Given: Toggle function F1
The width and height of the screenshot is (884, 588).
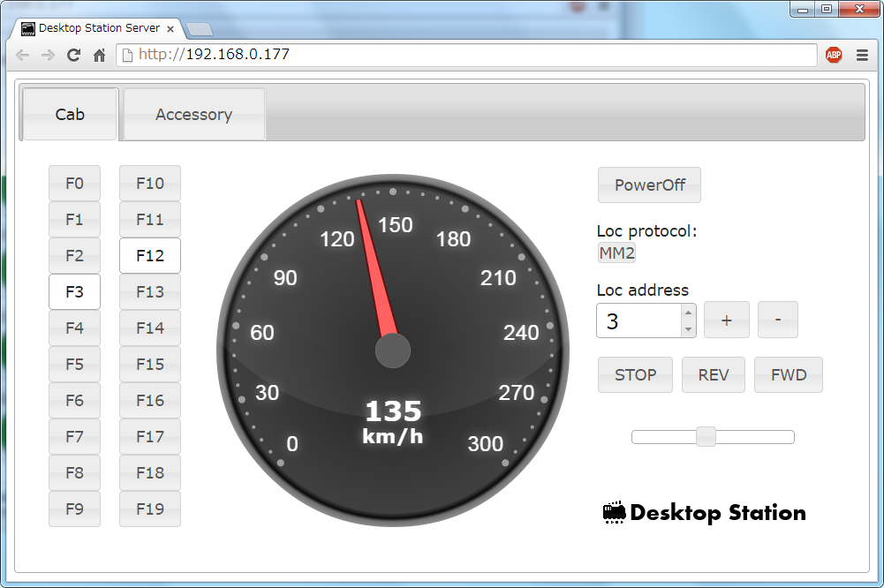Looking at the screenshot, I should pyautogui.click(x=74, y=219).
